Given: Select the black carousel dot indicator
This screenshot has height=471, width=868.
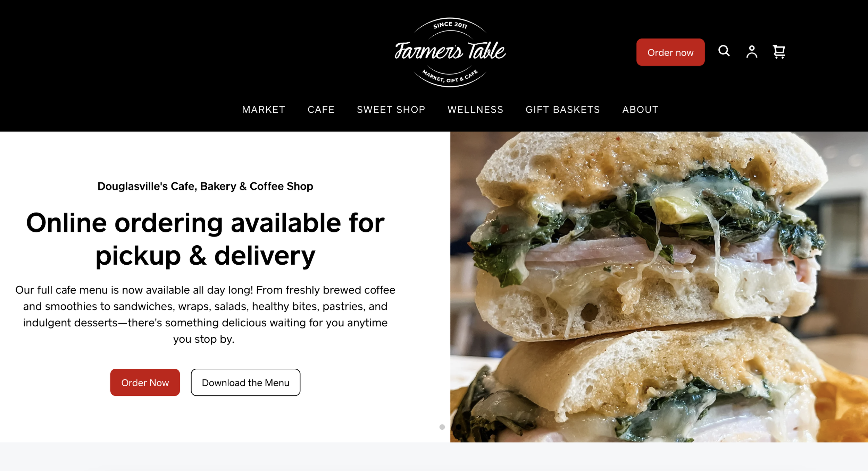Looking at the screenshot, I should [x=459, y=427].
